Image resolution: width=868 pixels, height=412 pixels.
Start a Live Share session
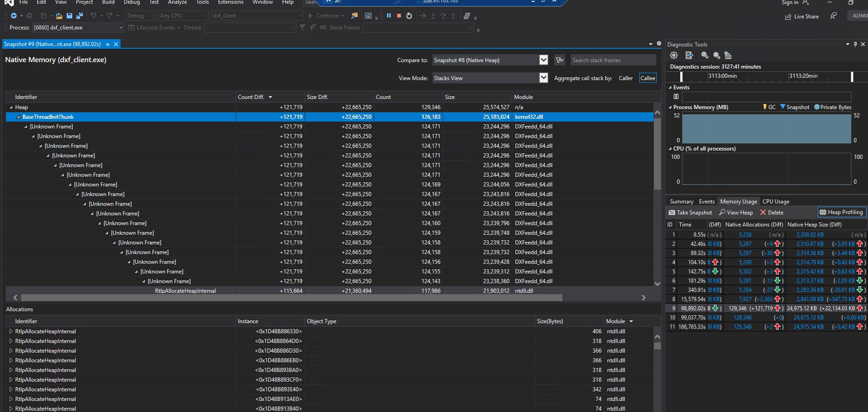pyautogui.click(x=802, y=17)
